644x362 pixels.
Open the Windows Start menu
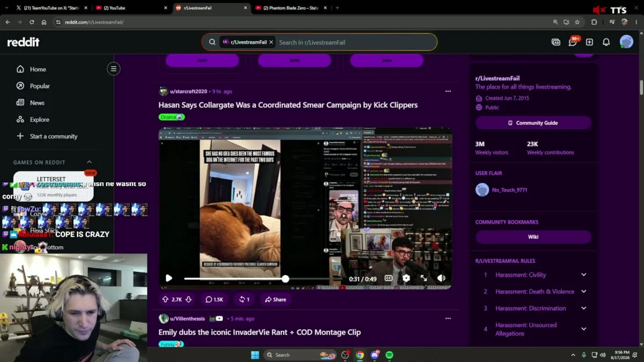255,354
